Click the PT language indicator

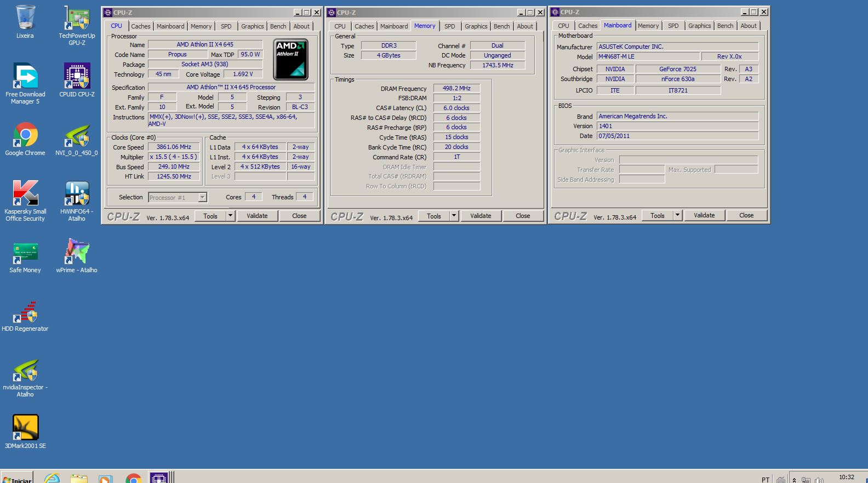pos(766,480)
